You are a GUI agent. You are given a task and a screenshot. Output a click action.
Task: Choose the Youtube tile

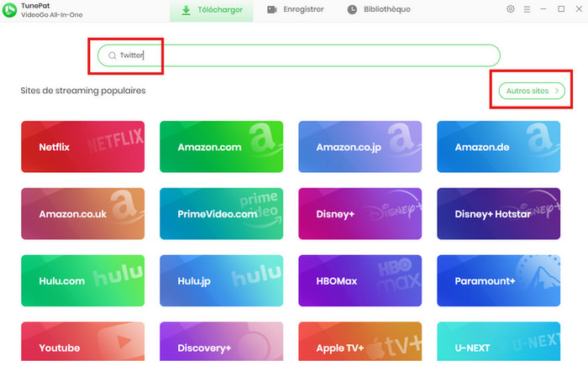(x=83, y=342)
